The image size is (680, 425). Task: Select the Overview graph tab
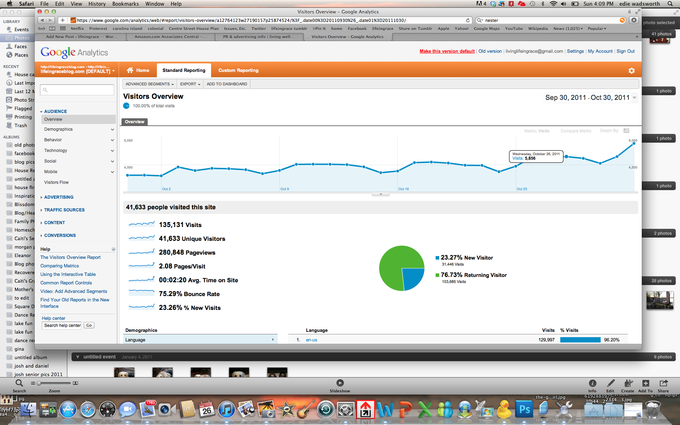(134, 122)
